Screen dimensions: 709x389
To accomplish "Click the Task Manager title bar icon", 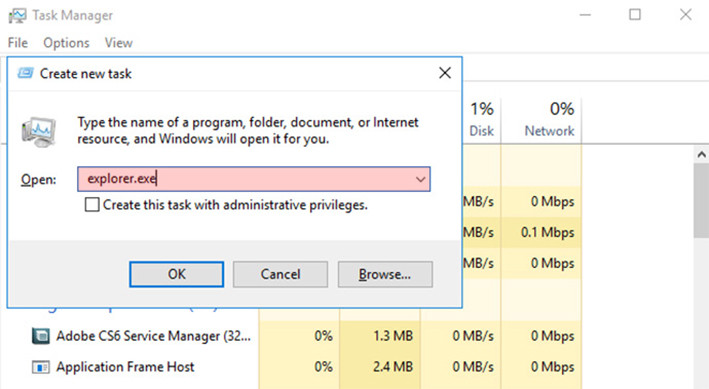I will click(17, 15).
